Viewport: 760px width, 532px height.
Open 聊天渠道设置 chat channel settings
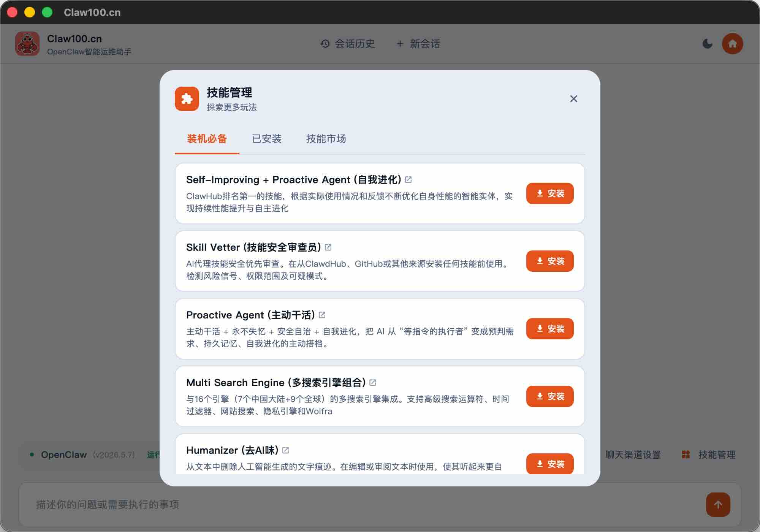[x=633, y=454]
